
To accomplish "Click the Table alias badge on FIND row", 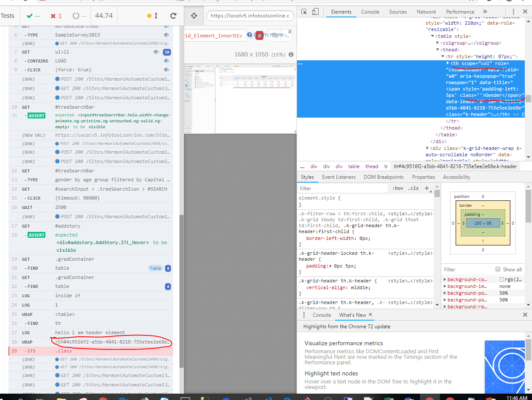I will 155,268.
